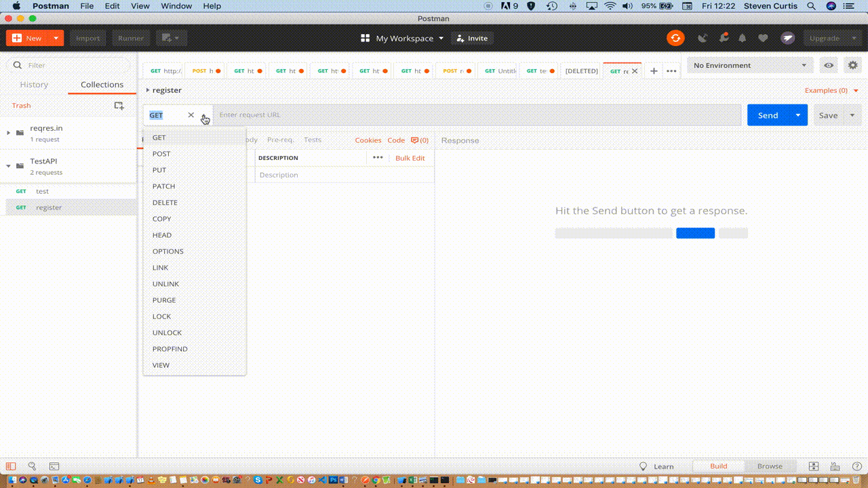Open the Window menu in menu bar
The width and height of the screenshot is (868, 488).
176,6
